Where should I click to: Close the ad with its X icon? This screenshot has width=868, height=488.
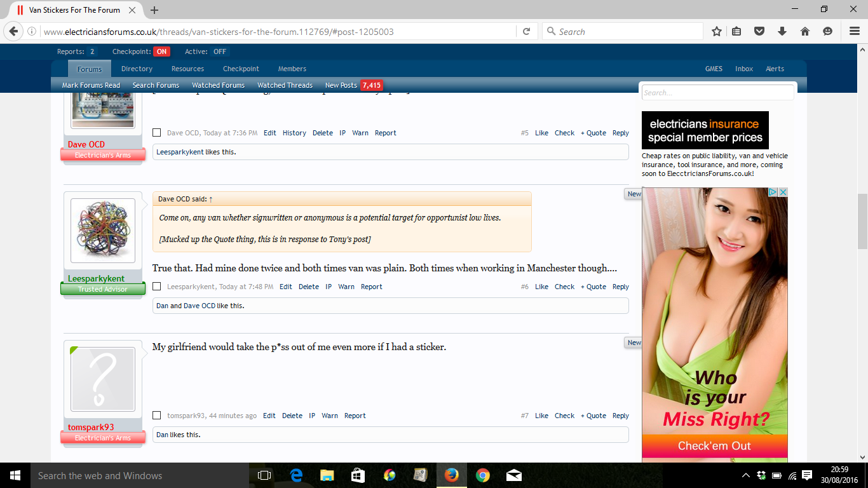pos(783,192)
